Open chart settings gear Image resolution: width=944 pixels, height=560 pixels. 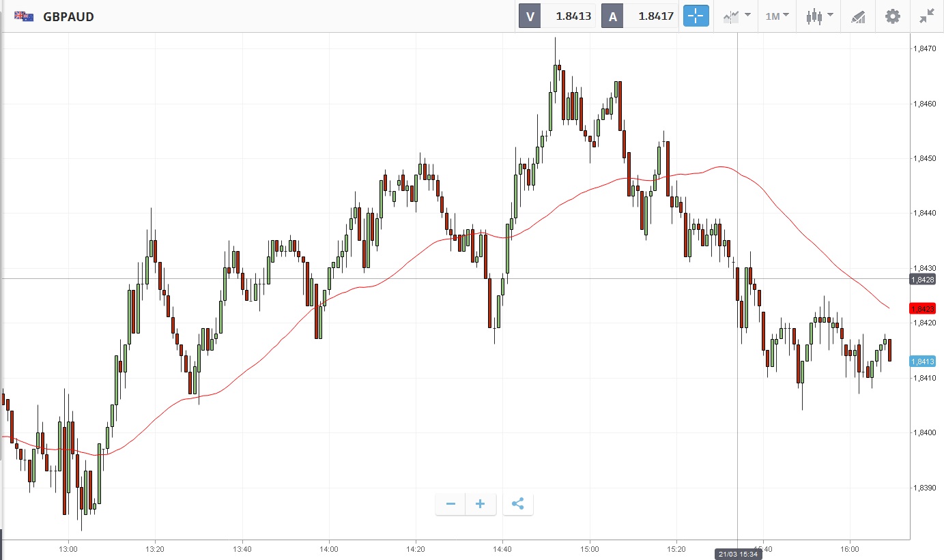pos(892,16)
